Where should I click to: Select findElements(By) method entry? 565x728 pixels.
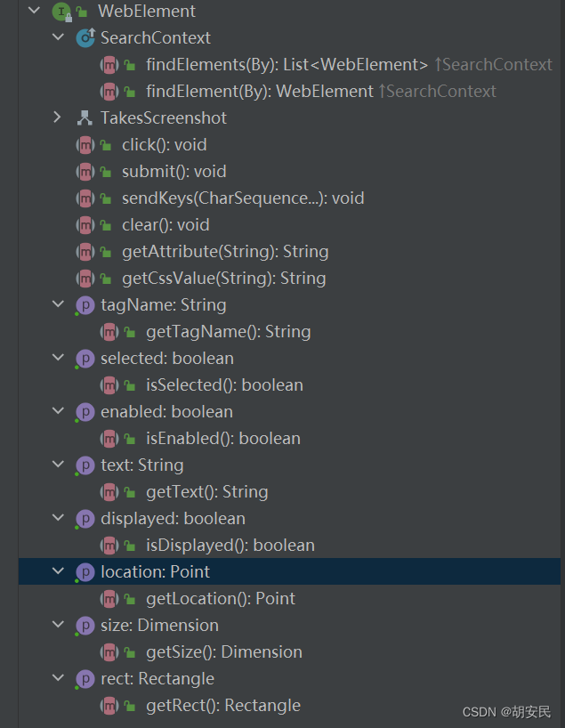tap(287, 64)
